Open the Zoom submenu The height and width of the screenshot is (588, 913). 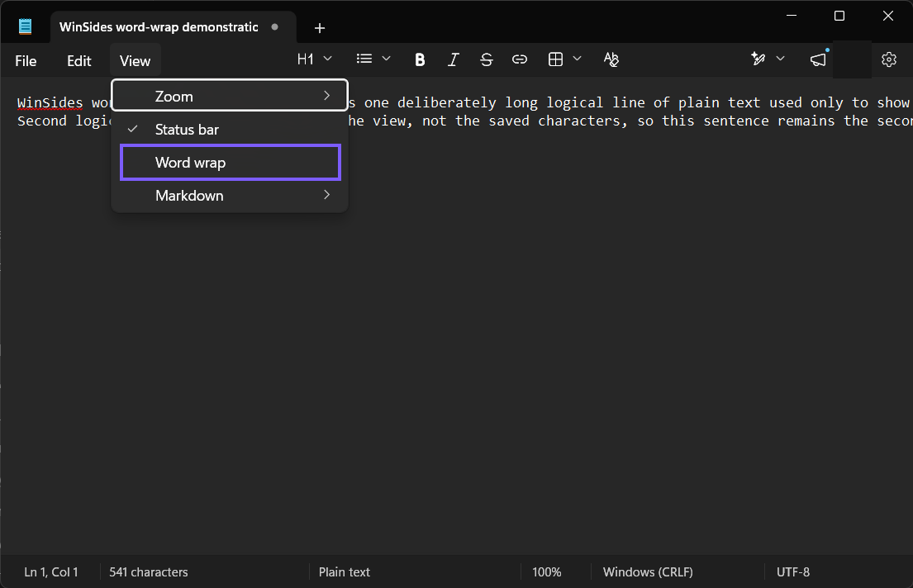point(230,96)
